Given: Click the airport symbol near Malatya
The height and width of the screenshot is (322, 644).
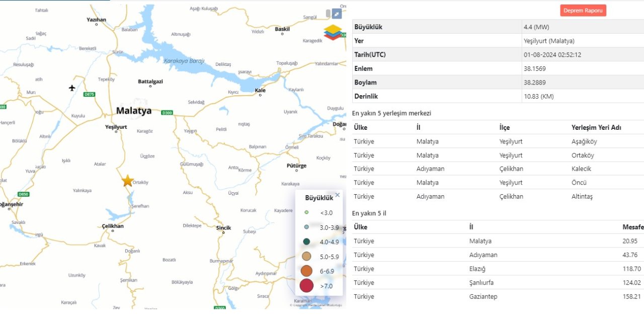Looking at the screenshot, I should pyautogui.click(x=71, y=88).
